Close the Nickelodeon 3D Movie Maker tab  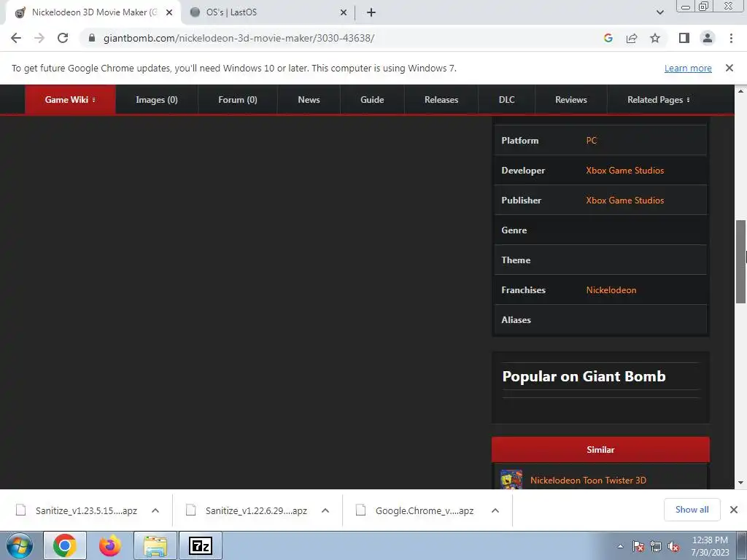click(169, 12)
